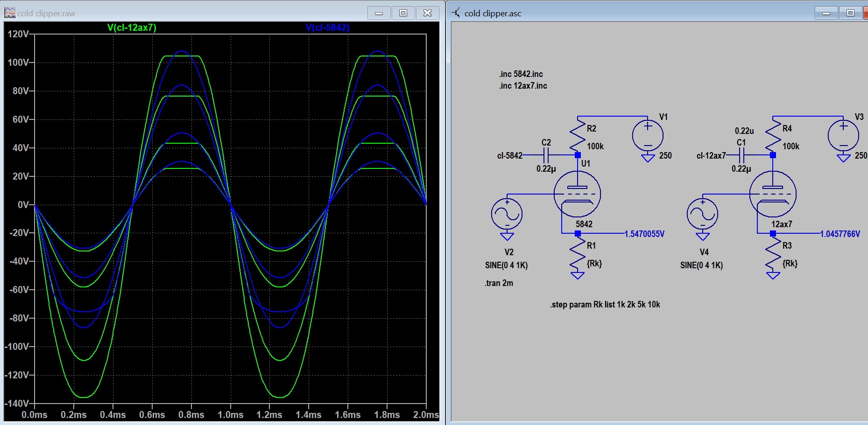
Task: Click the 2.0ms time axis label
Action: pos(426,415)
